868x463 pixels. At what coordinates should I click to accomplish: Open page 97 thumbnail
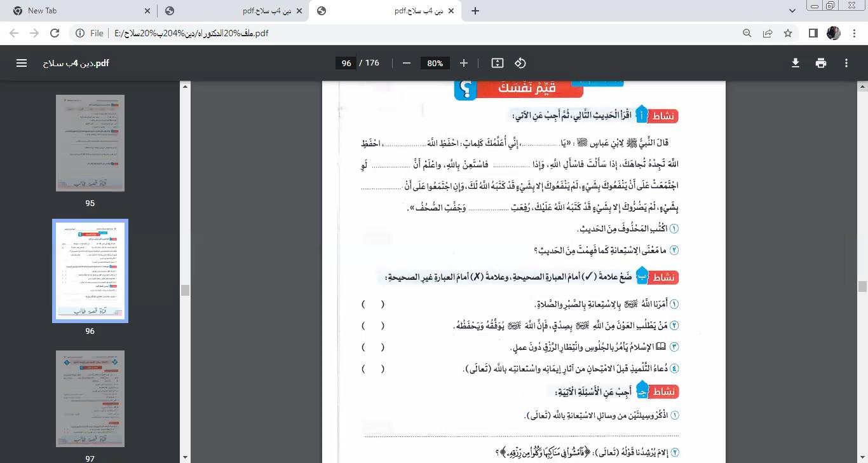coord(90,399)
